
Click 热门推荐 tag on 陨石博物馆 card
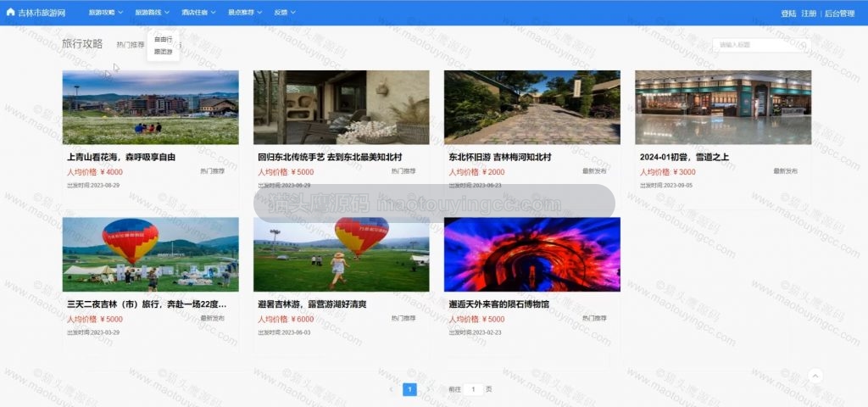tap(594, 319)
